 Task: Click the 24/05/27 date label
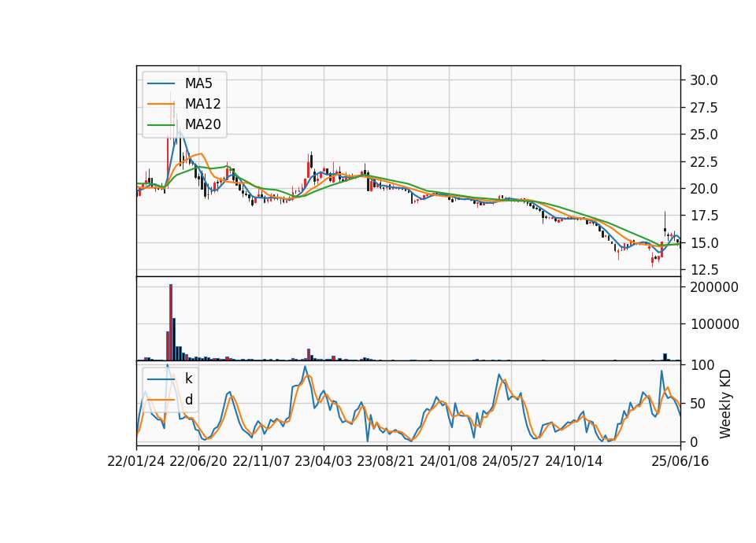click(511, 461)
